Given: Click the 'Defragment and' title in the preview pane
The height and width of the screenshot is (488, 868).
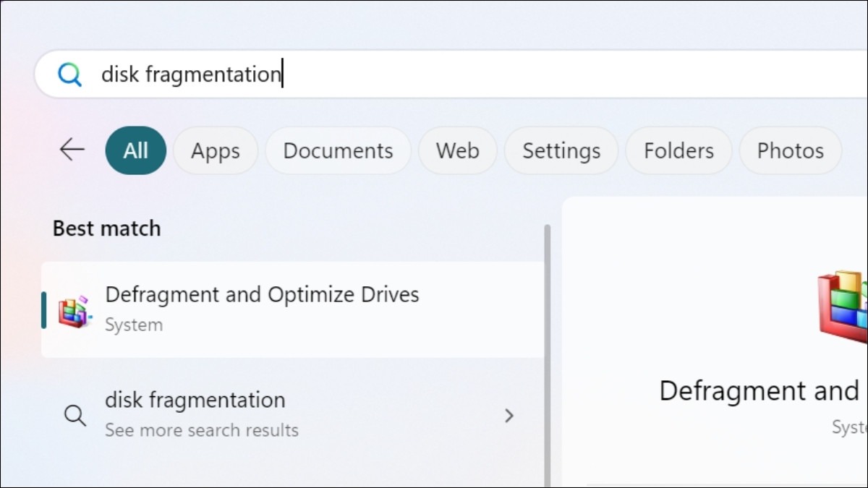Looking at the screenshot, I should tap(758, 391).
